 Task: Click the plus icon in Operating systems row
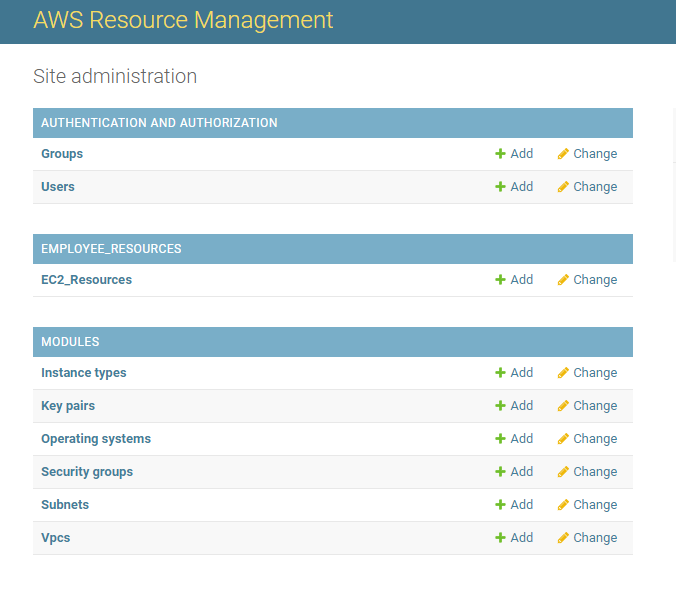(x=500, y=439)
